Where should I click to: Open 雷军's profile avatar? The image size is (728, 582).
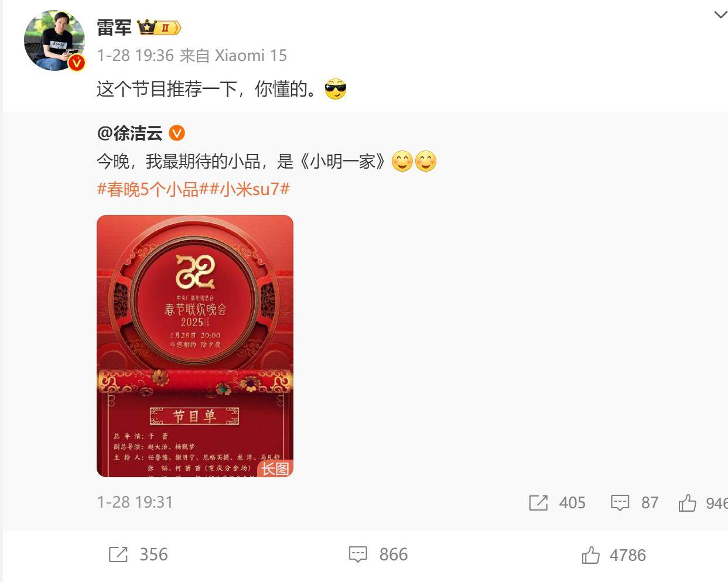pyautogui.click(x=54, y=40)
